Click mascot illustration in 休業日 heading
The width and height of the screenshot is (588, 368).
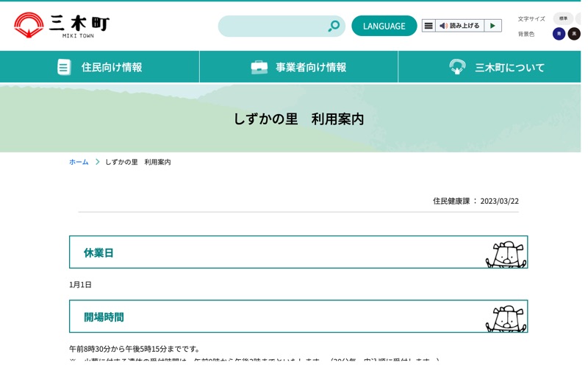[506, 254]
